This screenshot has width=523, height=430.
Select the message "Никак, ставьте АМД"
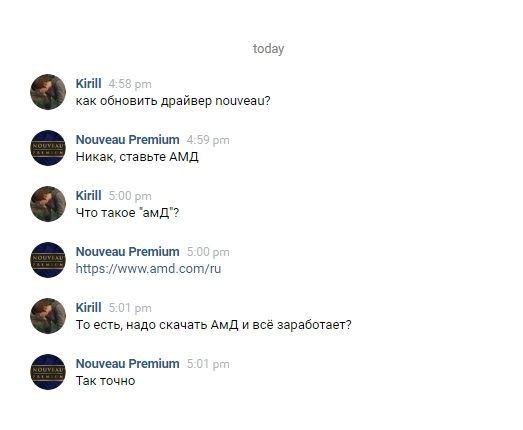pos(137,157)
